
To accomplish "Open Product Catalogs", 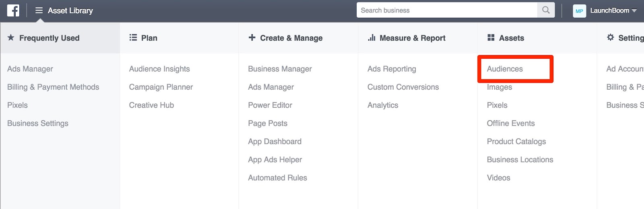I will click(x=516, y=141).
